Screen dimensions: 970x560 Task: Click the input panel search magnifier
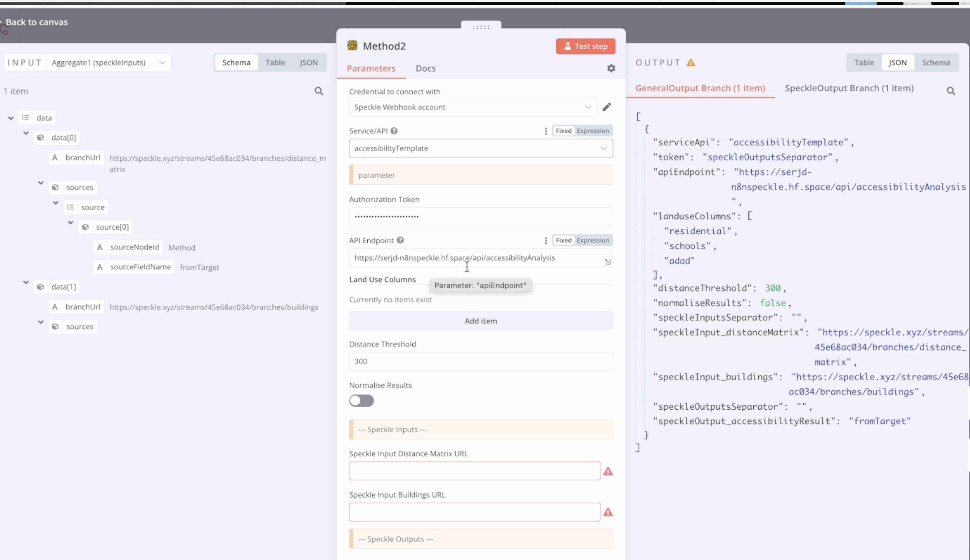[x=319, y=91]
